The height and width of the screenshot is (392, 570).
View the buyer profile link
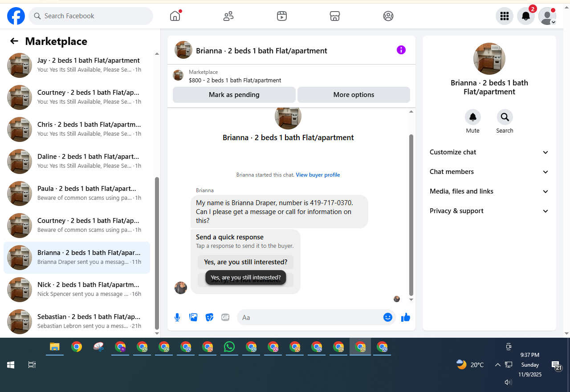318,175
